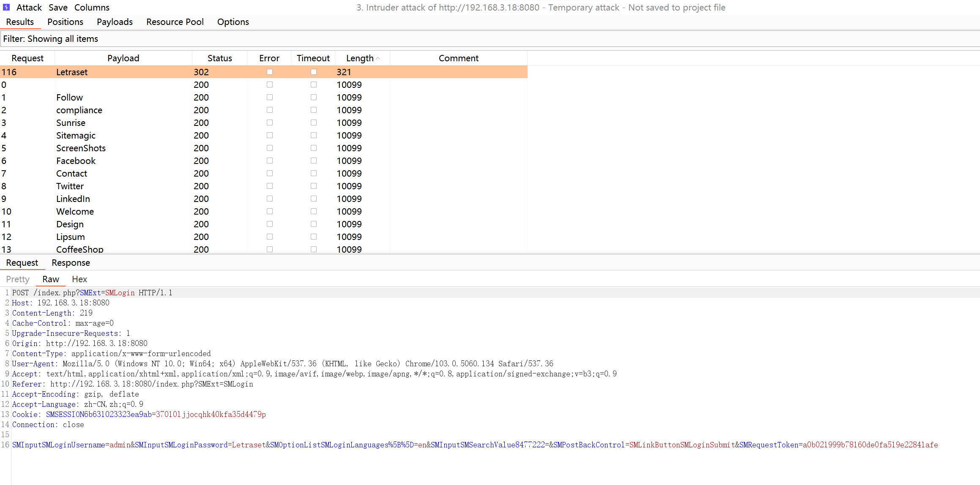This screenshot has height=485, width=980.
Task: Click the Connection: close header line
Action: (48, 425)
